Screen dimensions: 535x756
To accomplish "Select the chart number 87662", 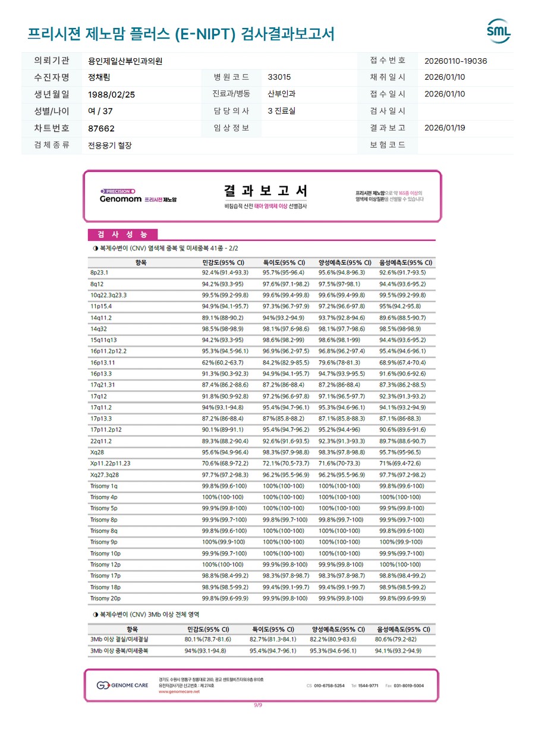I will [101, 128].
